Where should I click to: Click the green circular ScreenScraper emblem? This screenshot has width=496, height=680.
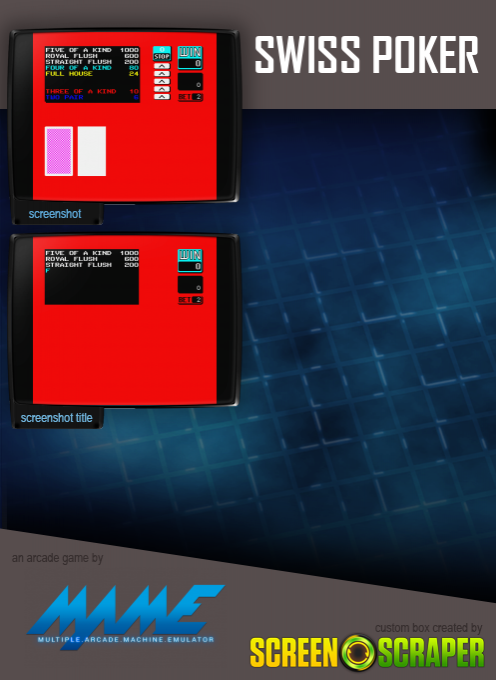click(358, 653)
